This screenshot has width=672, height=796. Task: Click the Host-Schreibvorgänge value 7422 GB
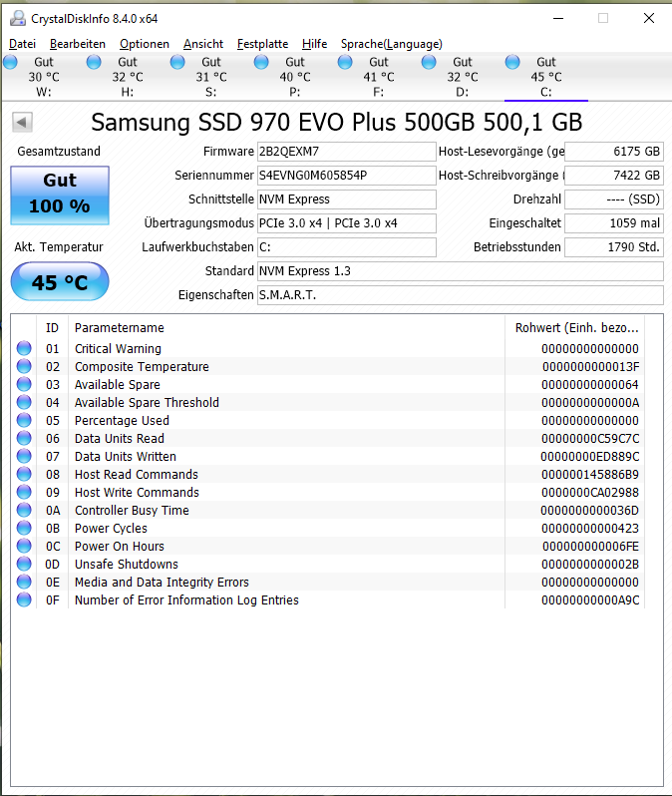tap(614, 176)
